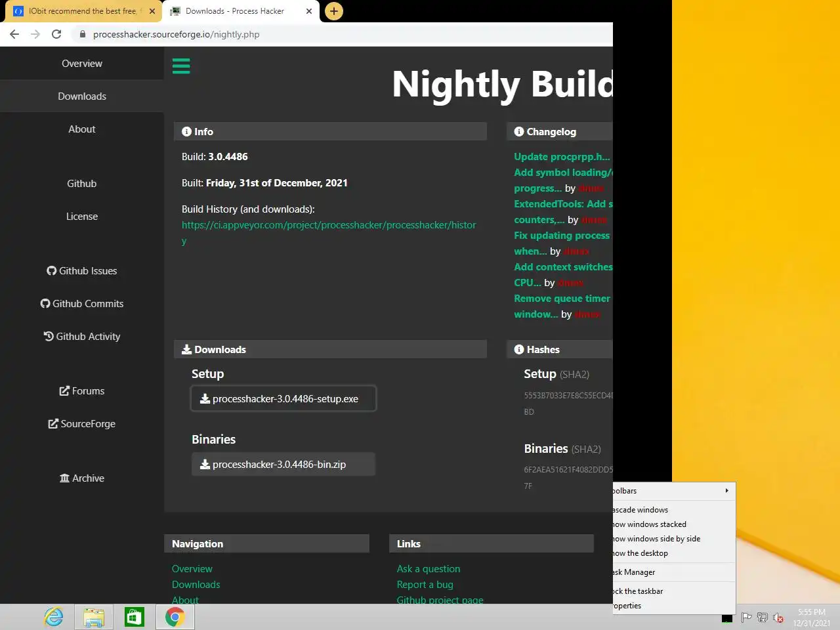Viewport: 840px width, 630px height.
Task: Close the Downloads - Process Hacker tab
Action: (309, 11)
